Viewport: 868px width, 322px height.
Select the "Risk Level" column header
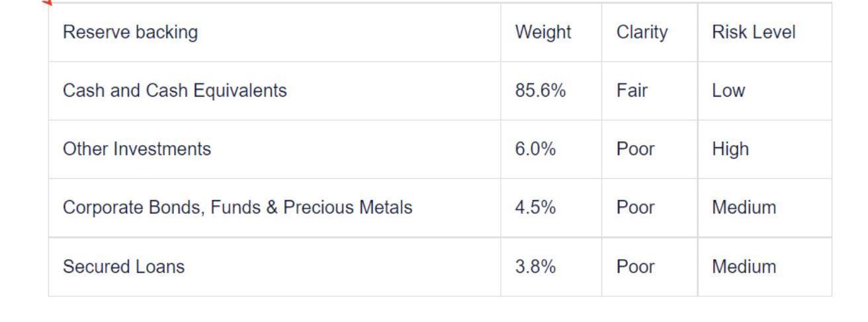pos(753,32)
